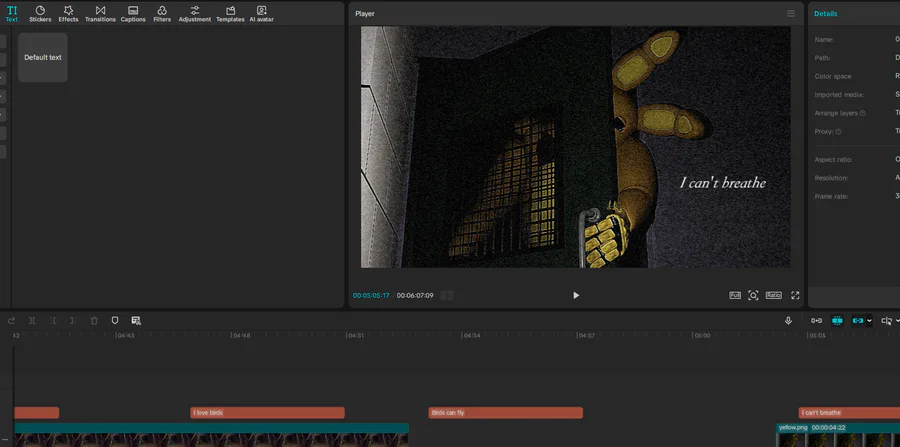Click the 05:00 mark on the timeline ruler

[x=702, y=335]
